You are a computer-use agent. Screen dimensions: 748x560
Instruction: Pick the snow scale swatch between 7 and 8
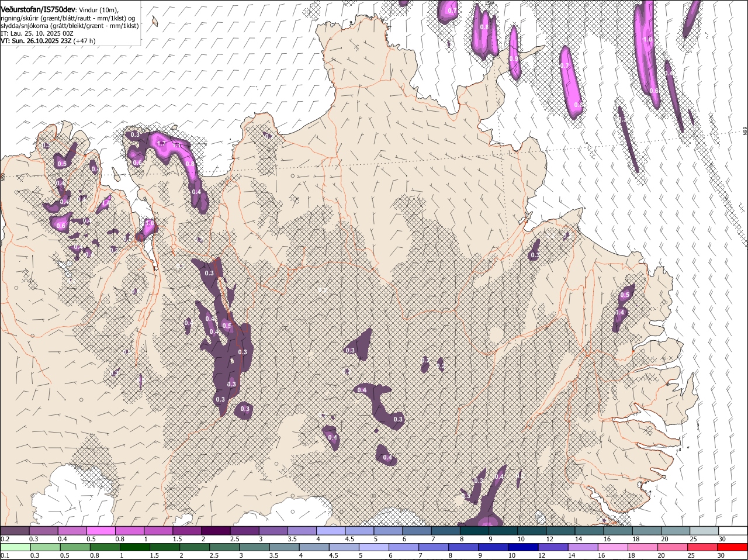445,530
